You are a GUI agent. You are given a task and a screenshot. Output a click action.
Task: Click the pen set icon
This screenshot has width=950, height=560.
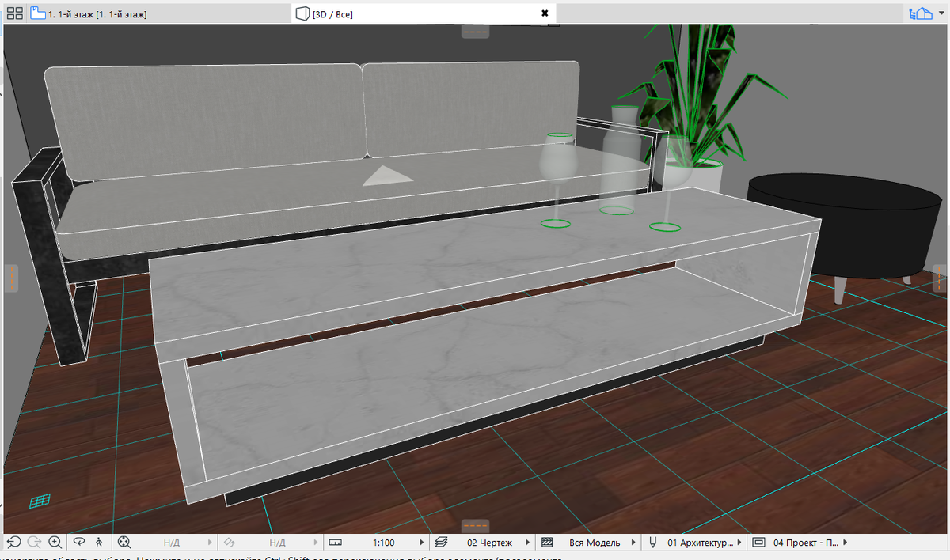pyautogui.click(x=653, y=543)
